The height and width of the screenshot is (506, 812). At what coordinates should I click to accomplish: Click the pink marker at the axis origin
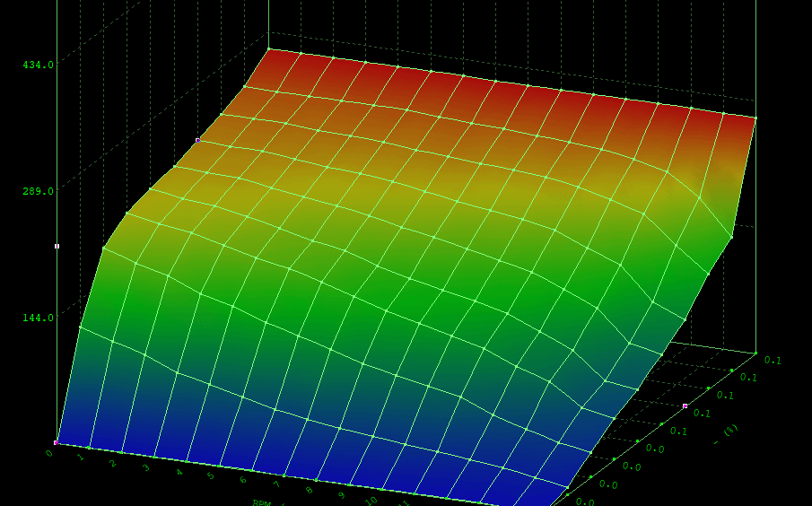click(57, 442)
